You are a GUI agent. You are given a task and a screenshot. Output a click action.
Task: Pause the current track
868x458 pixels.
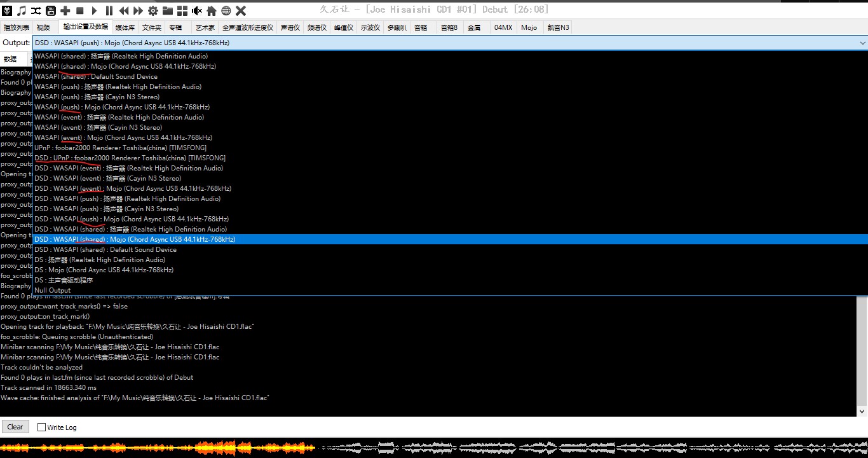point(109,10)
